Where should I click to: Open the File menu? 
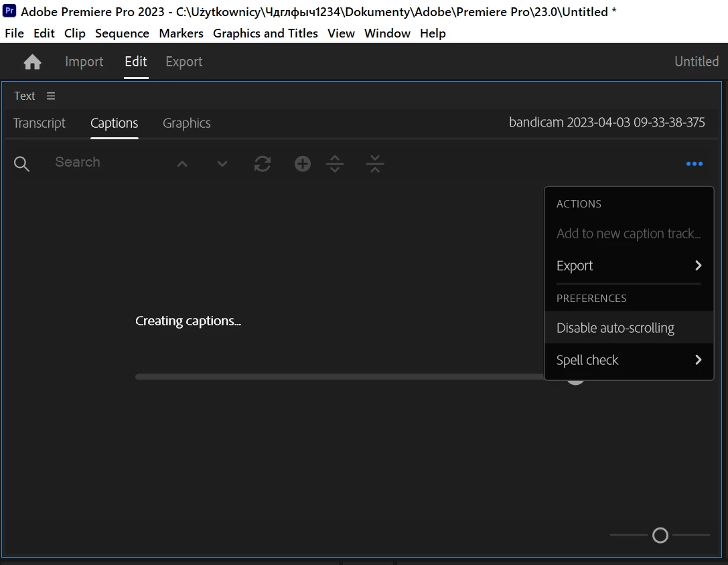(14, 33)
